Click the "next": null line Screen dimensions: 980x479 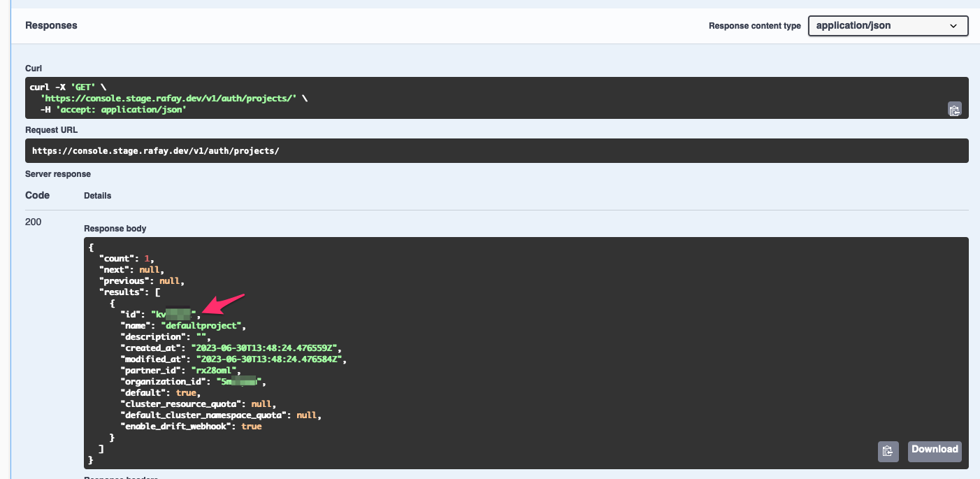(131, 270)
